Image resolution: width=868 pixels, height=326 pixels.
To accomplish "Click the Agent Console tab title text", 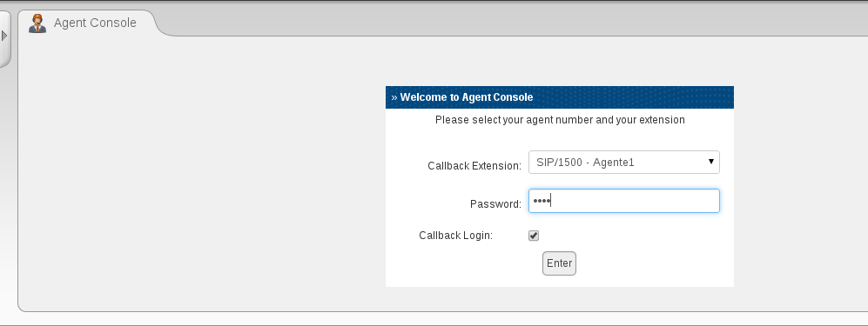I will click(x=95, y=23).
